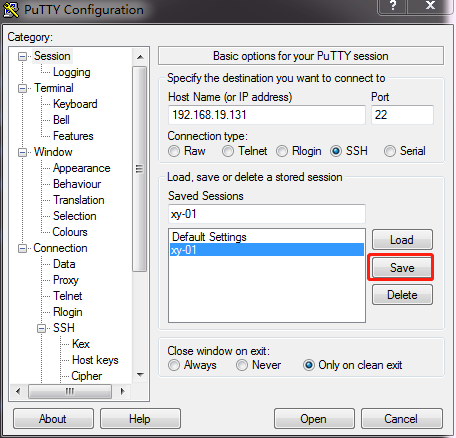Select the Serial connection type
456x438 pixels.
pyautogui.click(x=390, y=151)
